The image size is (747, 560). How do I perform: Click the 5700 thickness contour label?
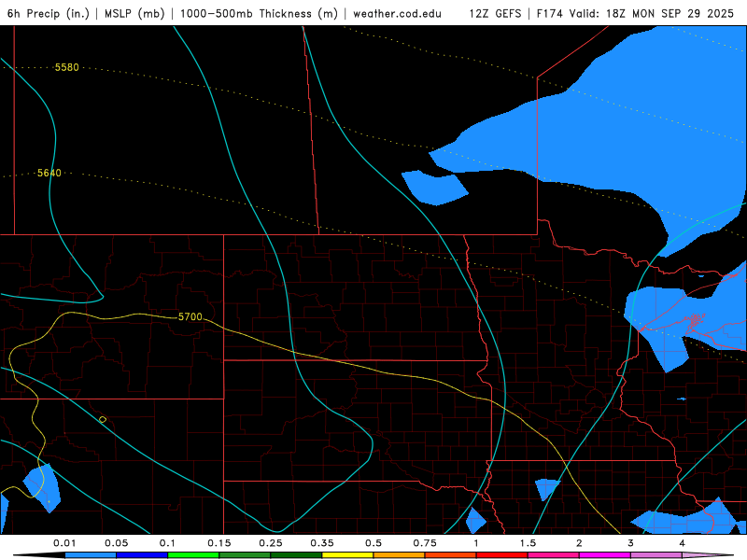click(190, 316)
